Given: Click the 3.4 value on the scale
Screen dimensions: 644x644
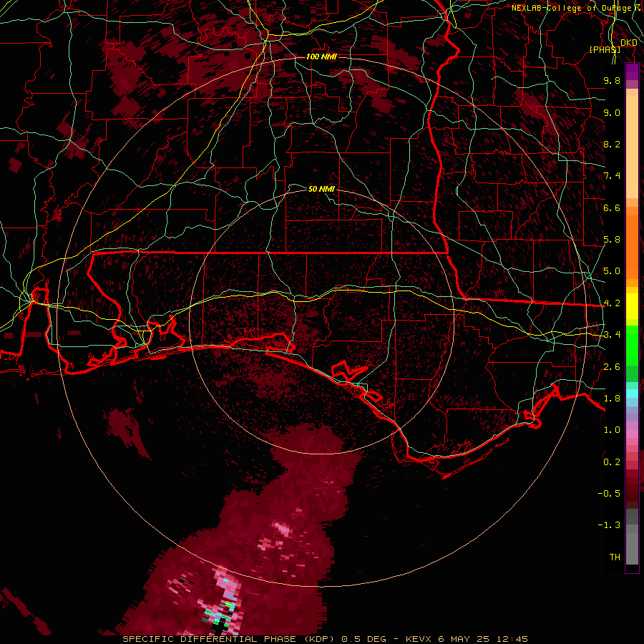Looking at the screenshot, I should point(612,335).
